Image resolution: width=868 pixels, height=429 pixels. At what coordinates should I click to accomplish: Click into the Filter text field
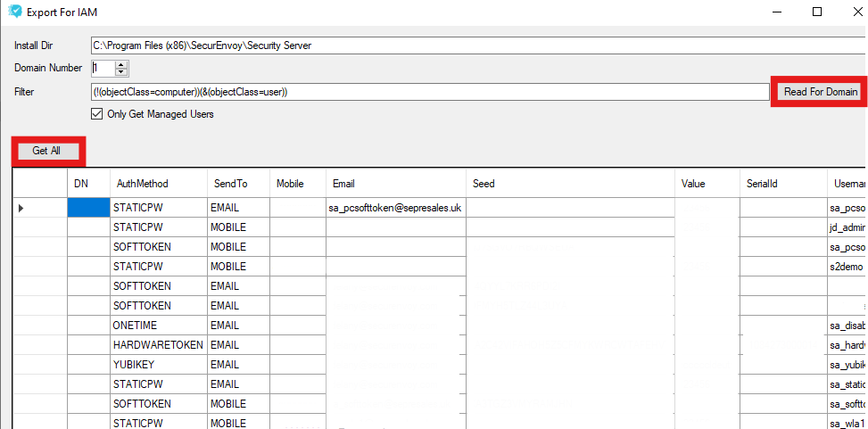point(430,92)
